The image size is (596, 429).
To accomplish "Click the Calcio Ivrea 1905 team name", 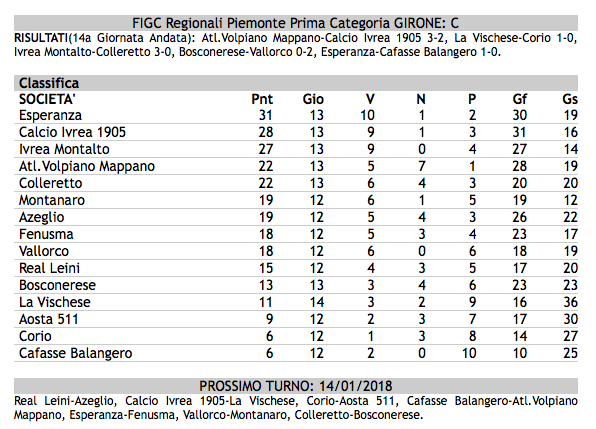I will 72,132.
